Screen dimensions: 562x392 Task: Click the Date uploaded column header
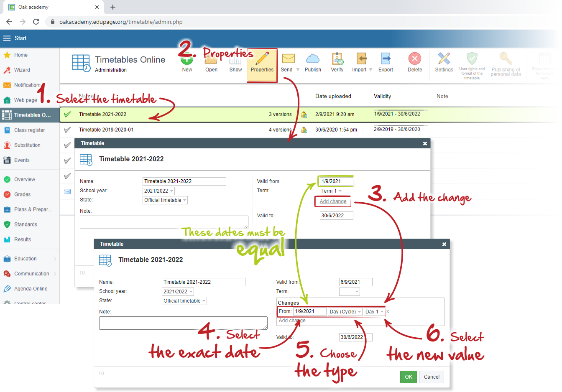[x=333, y=97]
